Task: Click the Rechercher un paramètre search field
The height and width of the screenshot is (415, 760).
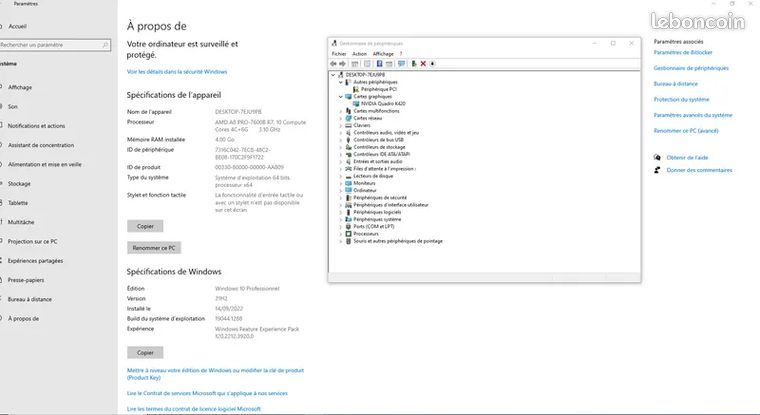Action: [x=55, y=45]
